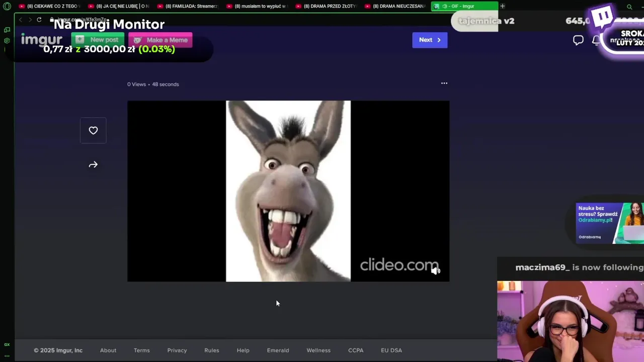
Task: Like the post with heart icon
Action: coord(93,130)
